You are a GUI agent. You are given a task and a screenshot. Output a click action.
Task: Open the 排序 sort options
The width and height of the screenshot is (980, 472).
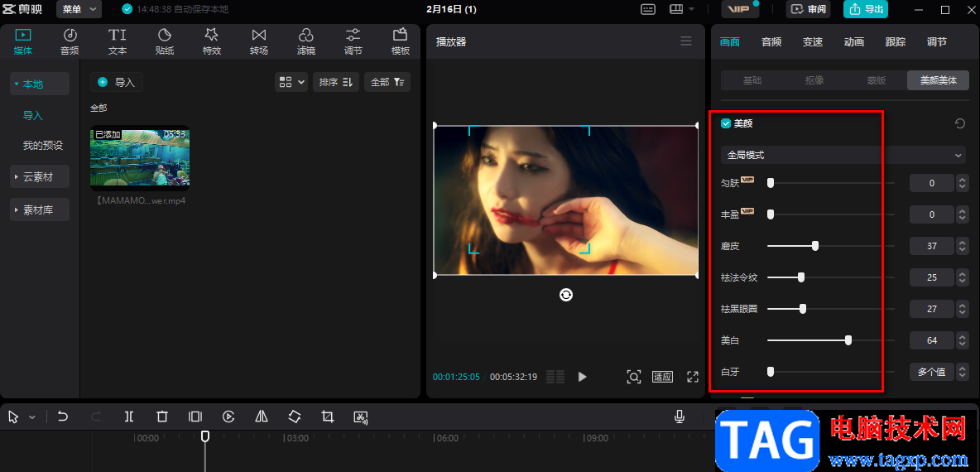336,82
